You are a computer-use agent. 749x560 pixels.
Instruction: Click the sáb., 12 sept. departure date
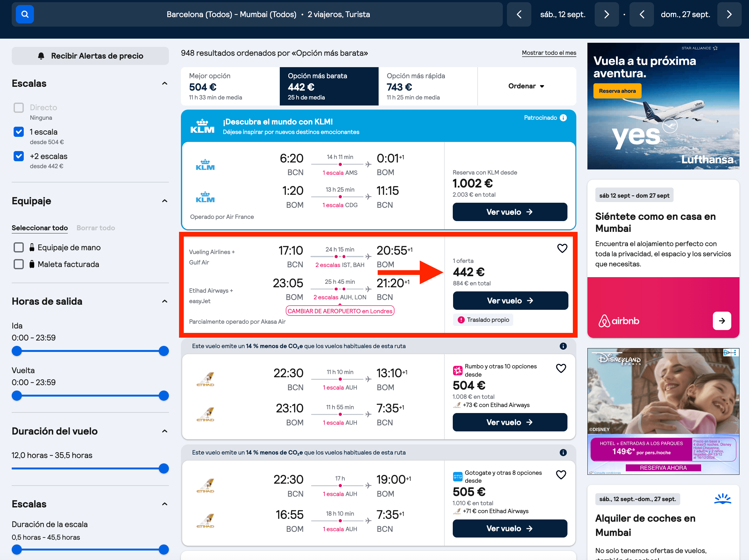click(x=563, y=14)
